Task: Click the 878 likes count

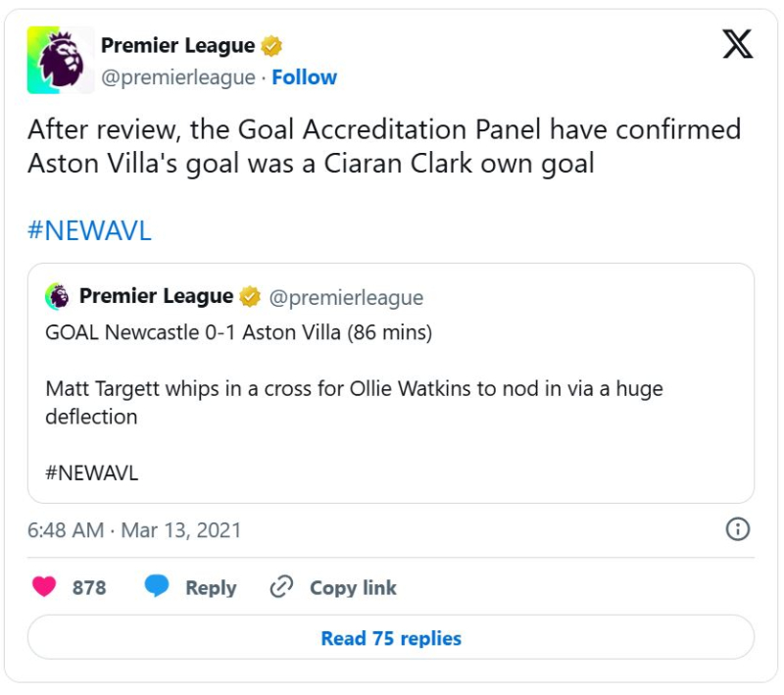Action: [x=89, y=587]
